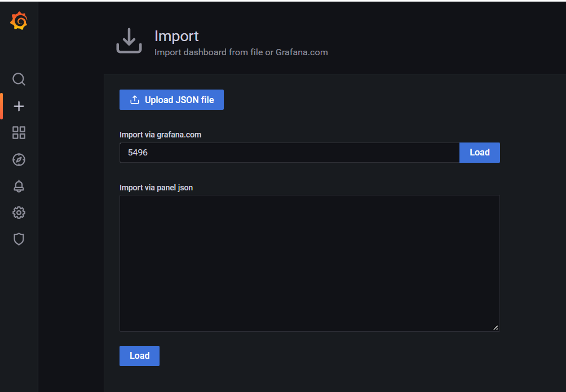Open Server Admin shield icon
This screenshot has width=566, height=392.
[19, 239]
